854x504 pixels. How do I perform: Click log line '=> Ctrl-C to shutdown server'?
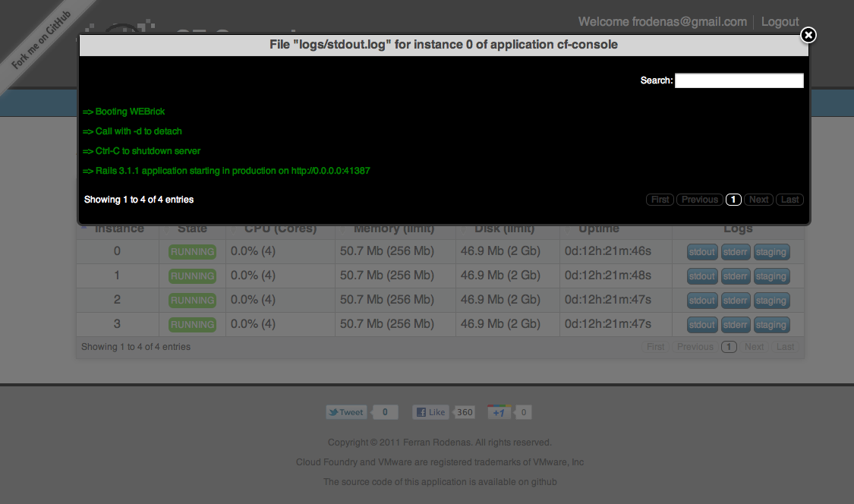pyautogui.click(x=142, y=151)
